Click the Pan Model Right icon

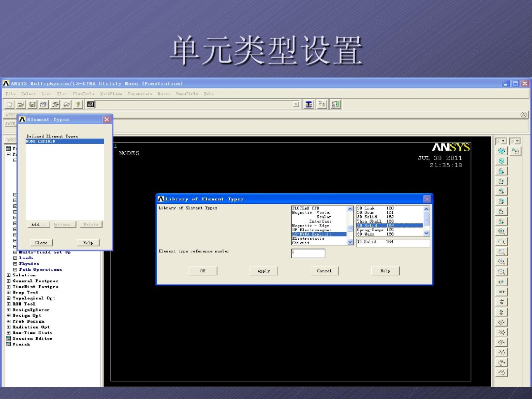[x=502, y=292]
